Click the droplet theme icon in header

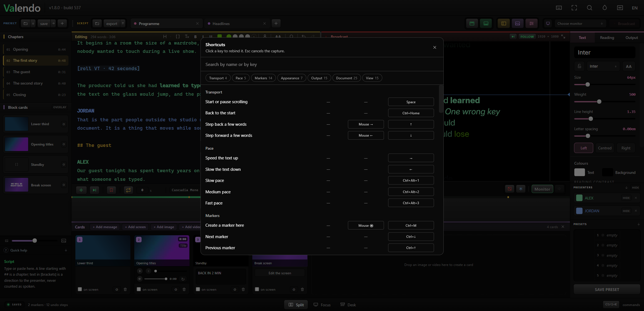pos(605,8)
